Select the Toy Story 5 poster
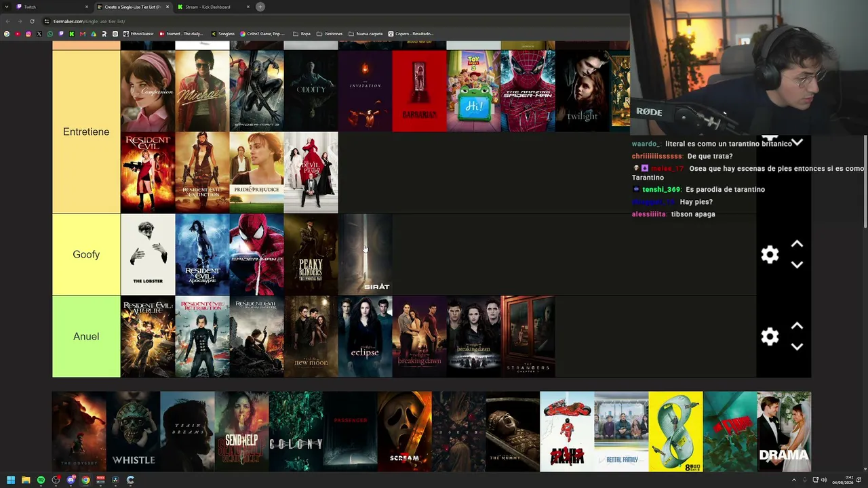 (473, 91)
